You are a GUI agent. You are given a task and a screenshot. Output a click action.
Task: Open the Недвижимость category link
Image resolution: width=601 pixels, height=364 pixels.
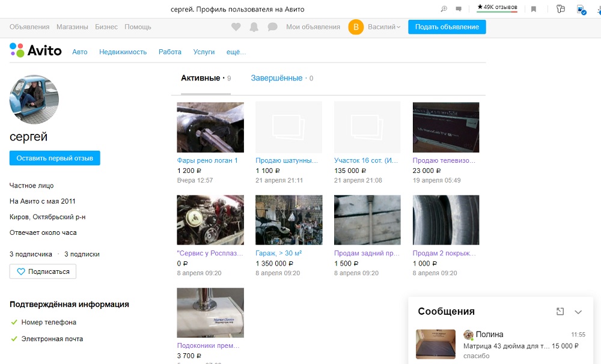(x=123, y=52)
